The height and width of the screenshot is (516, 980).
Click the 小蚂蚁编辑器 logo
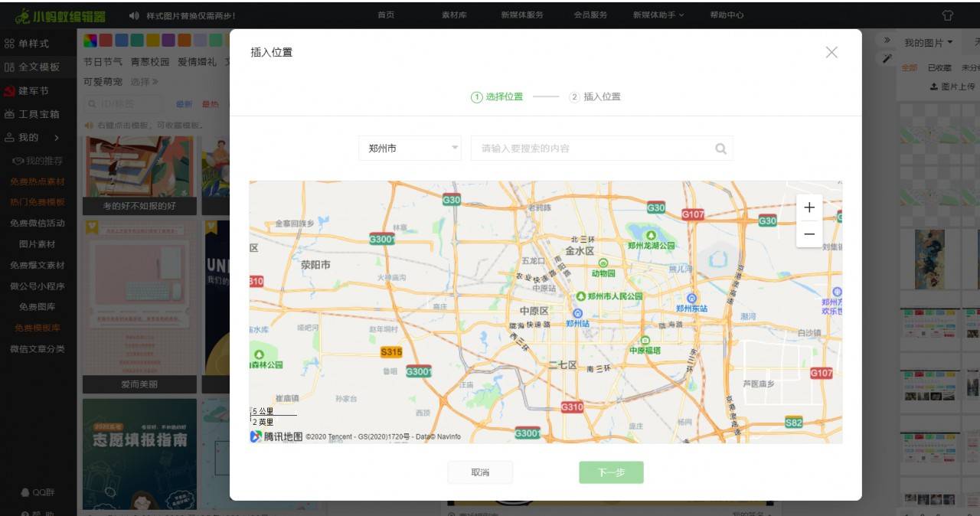click(x=60, y=15)
